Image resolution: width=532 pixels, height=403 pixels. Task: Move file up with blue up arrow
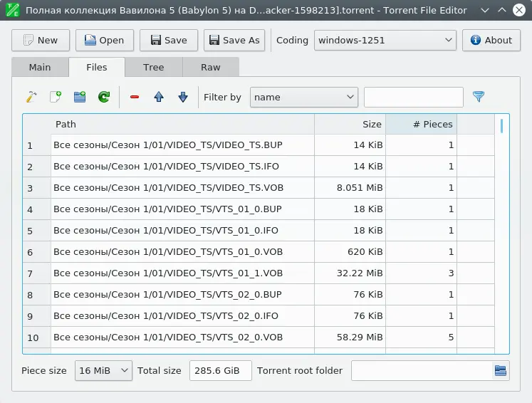tap(159, 97)
